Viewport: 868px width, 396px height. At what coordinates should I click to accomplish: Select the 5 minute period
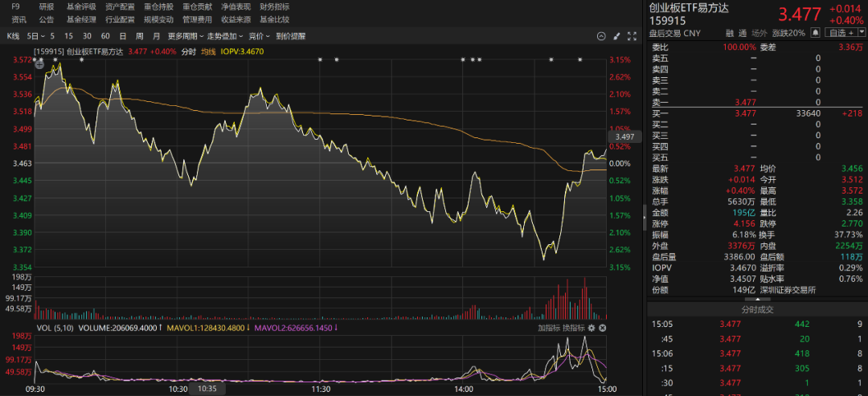click(52, 36)
